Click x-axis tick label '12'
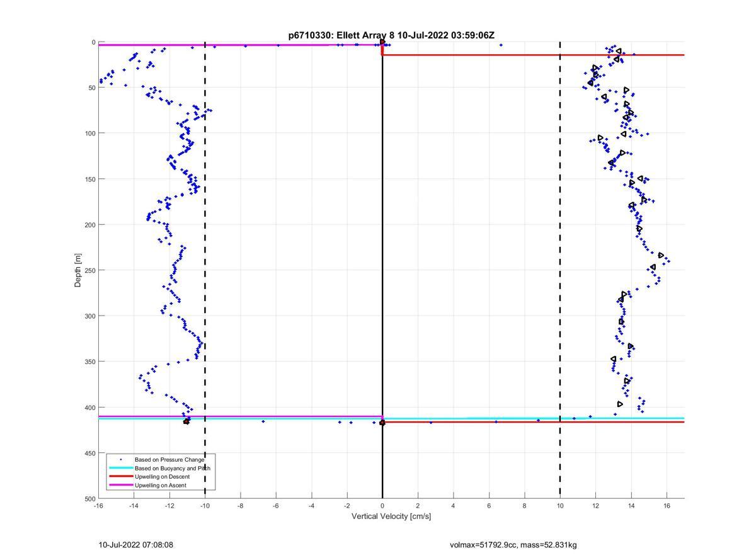 tap(595, 505)
